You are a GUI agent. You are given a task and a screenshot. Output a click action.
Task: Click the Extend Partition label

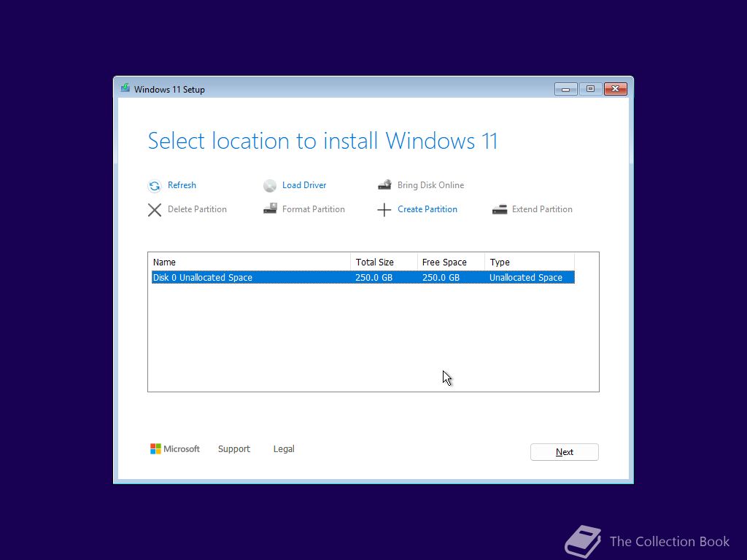click(542, 209)
